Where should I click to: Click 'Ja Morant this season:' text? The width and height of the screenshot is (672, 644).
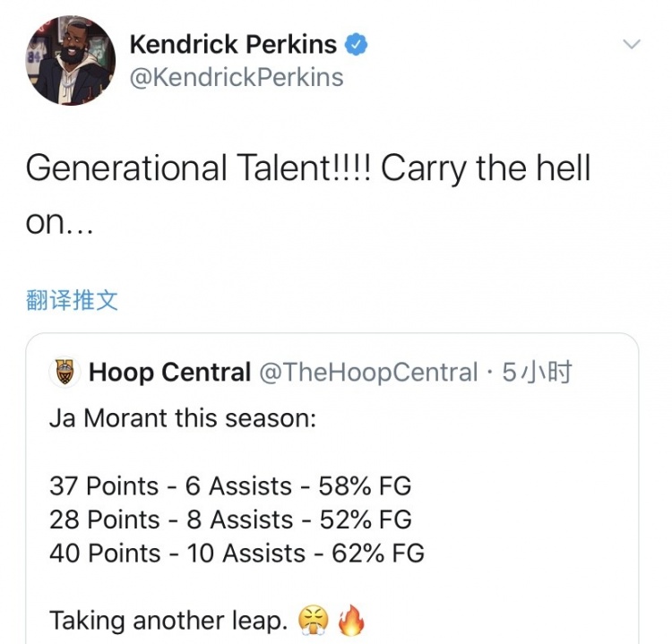(183, 418)
